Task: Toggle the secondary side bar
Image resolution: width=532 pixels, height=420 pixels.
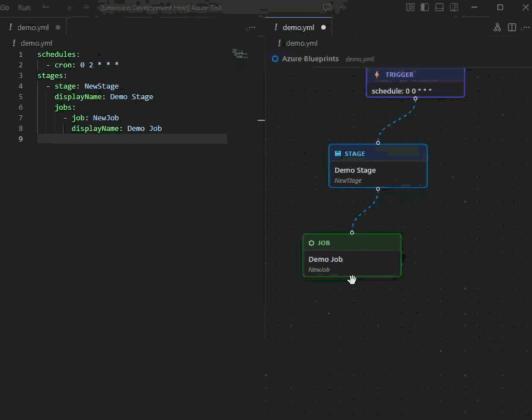Action: pos(454,7)
